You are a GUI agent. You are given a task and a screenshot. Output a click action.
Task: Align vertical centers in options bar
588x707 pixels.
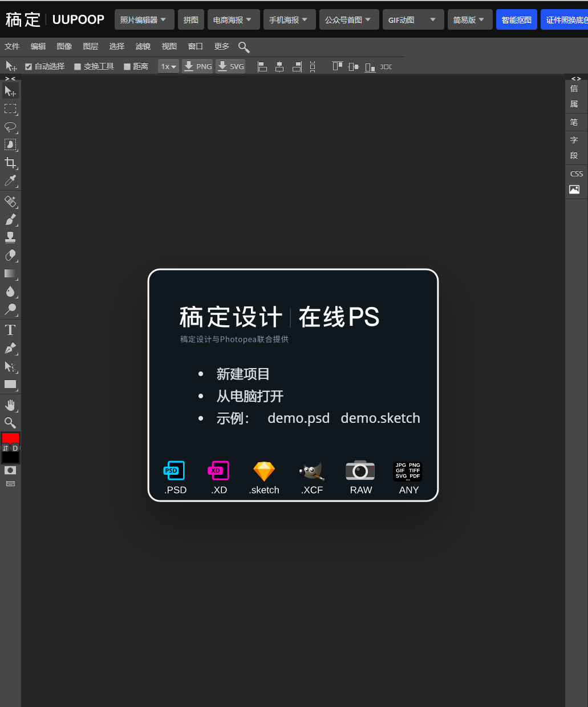(354, 67)
